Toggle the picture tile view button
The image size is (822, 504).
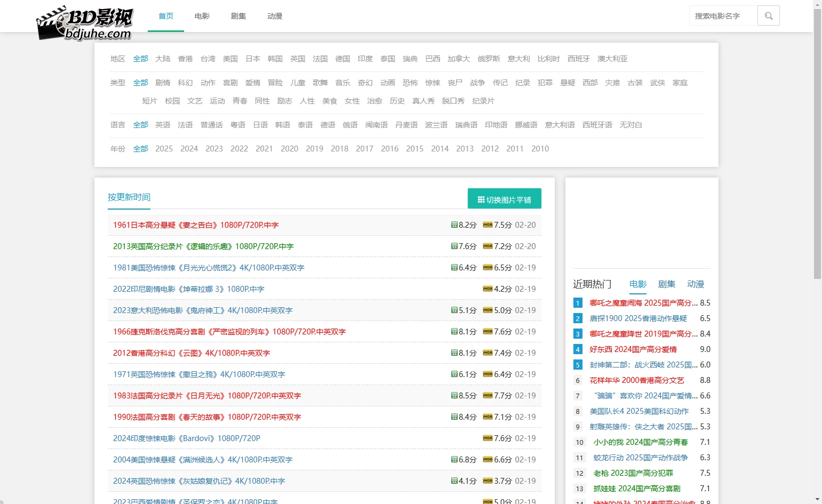pos(504,199)
